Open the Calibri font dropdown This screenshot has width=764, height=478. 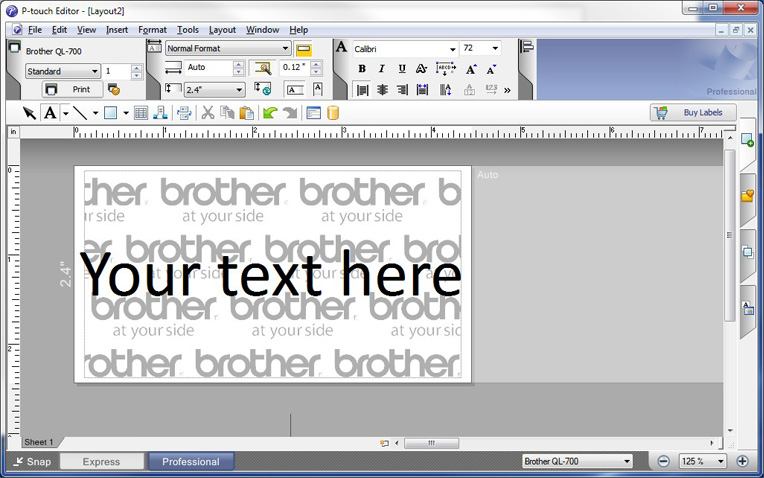point(452,49)
